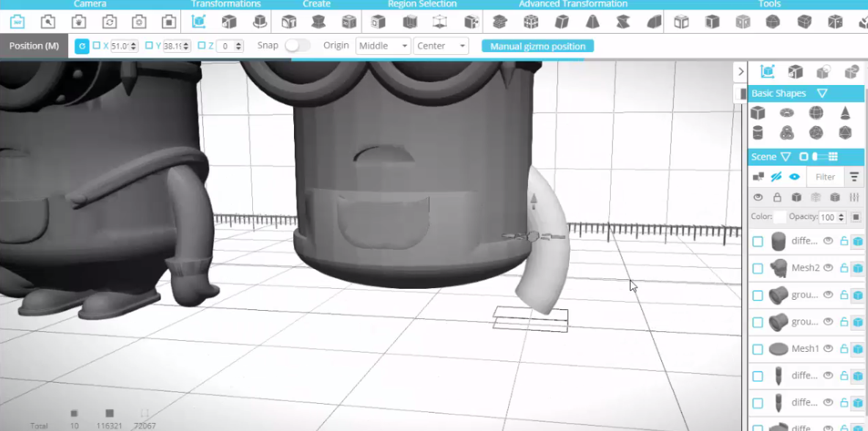Unlock toggle for Mesh2 object

[844, 268]
